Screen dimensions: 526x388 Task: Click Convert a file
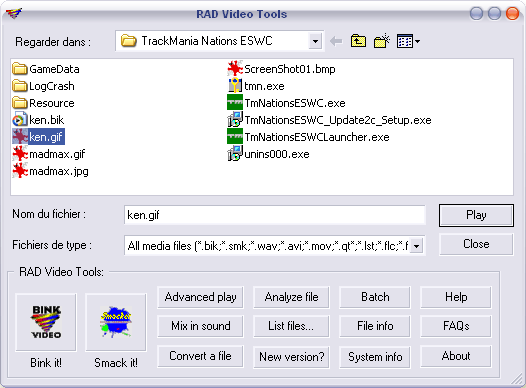point(200,356)
